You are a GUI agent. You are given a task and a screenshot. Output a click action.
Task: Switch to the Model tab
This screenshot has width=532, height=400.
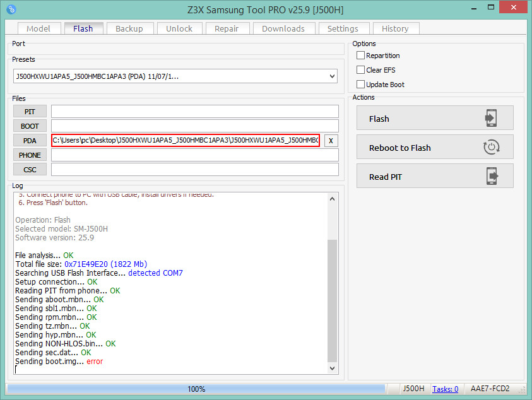(38, 28)
